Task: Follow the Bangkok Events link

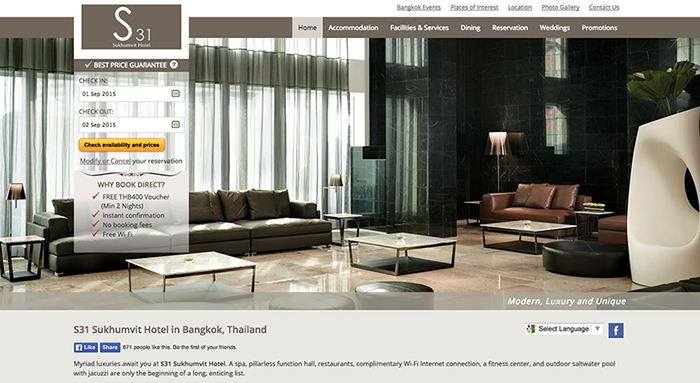Action: point(419,8)
